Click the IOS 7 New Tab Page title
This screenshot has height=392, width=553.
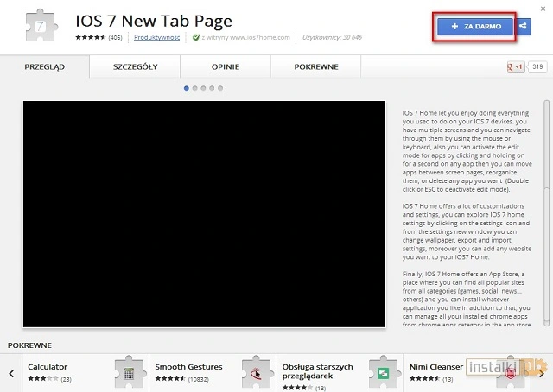[154, 21]
